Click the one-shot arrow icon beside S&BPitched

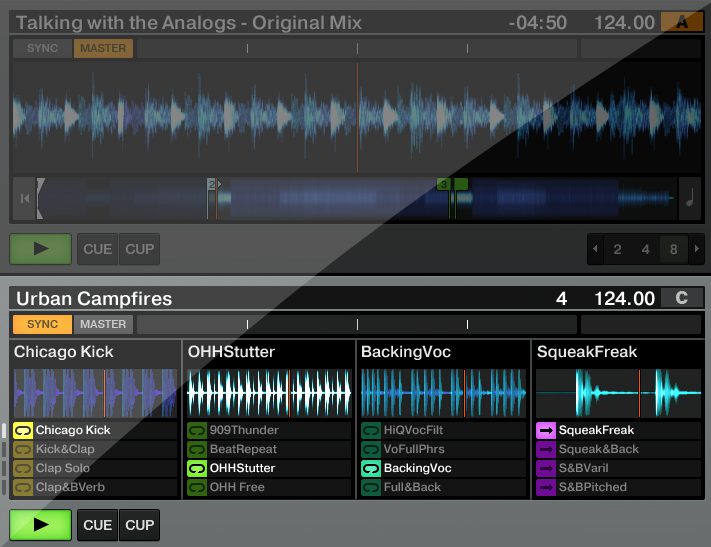(546, 487)
